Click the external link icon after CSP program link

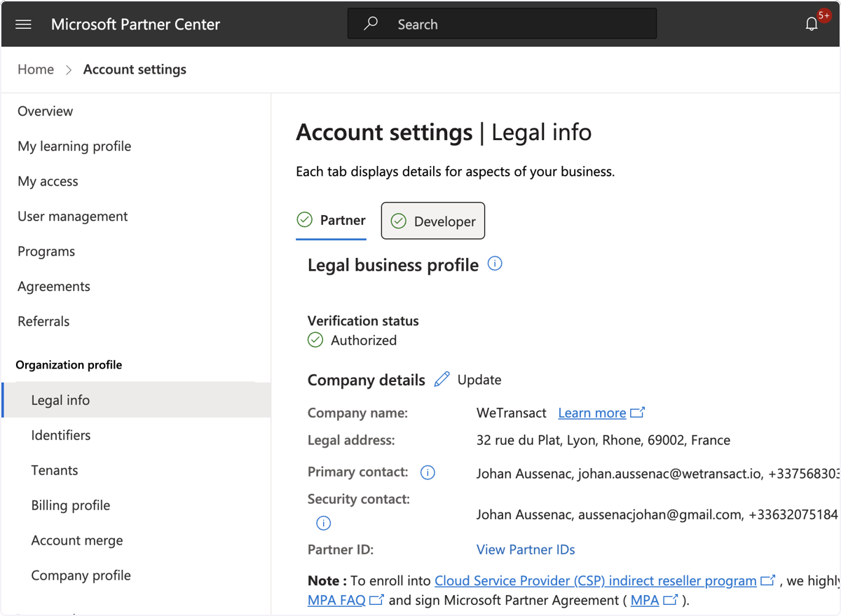[769, 580]
